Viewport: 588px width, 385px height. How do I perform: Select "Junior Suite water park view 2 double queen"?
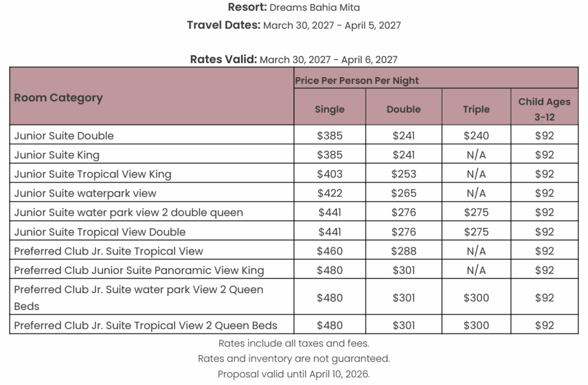point(129,213)
